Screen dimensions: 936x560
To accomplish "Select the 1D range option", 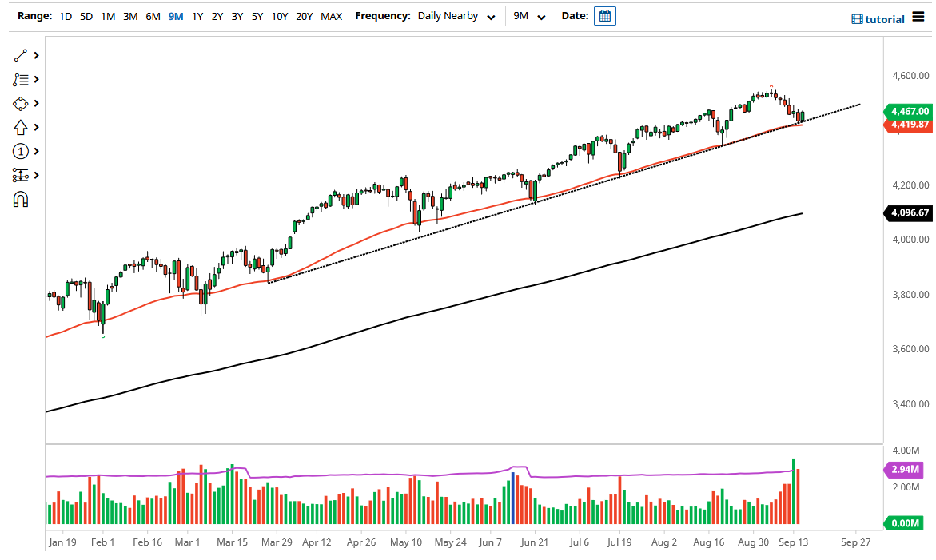I will click(x=65, y=15).
